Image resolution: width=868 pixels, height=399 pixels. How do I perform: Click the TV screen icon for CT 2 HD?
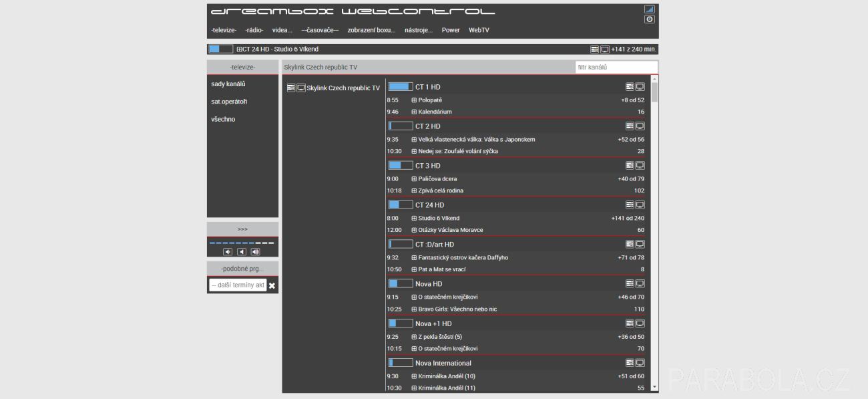640,126
